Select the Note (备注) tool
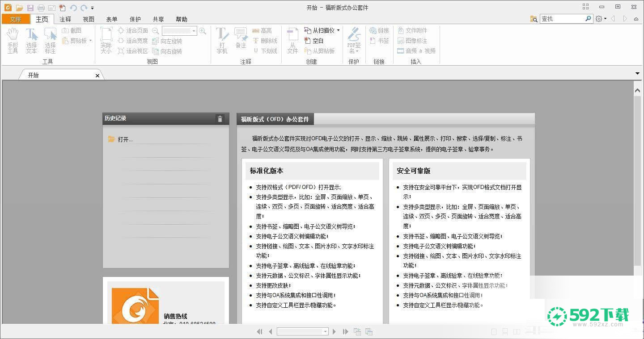Screen dimensions: 644x339 tap(241, 38)
